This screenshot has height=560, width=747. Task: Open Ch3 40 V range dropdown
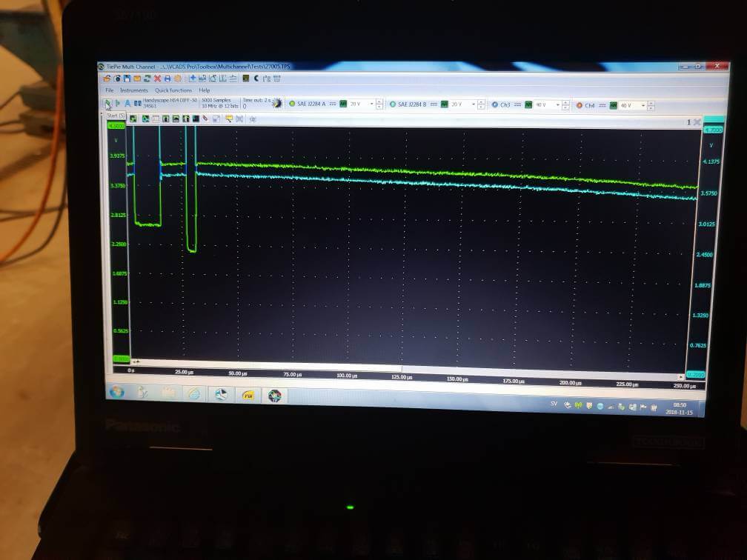(x=556, y=105)
